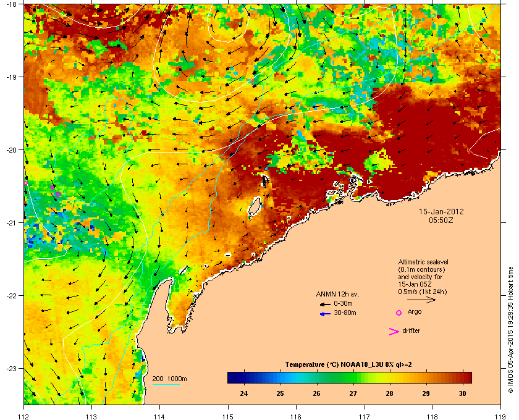Screen dimensions: 519x420
Task: Click the '0.5m/s (1kt 24h)' text
Action: point(423,292)
